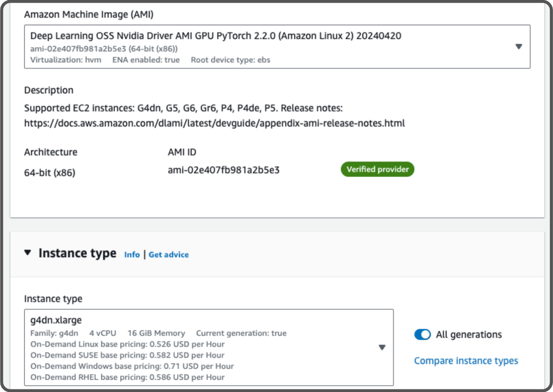Click the Instance type section heading
Viewport: 553px width, 392px height.
pos(77,253)
